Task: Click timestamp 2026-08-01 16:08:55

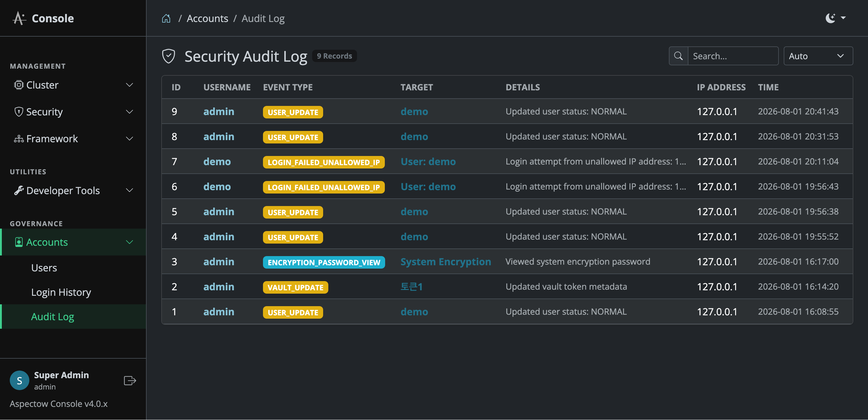Action: (x=798, y=312)
